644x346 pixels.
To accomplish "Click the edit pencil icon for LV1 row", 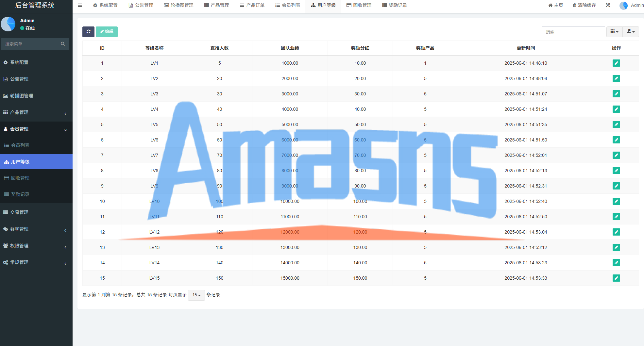I will click(616, 63).
